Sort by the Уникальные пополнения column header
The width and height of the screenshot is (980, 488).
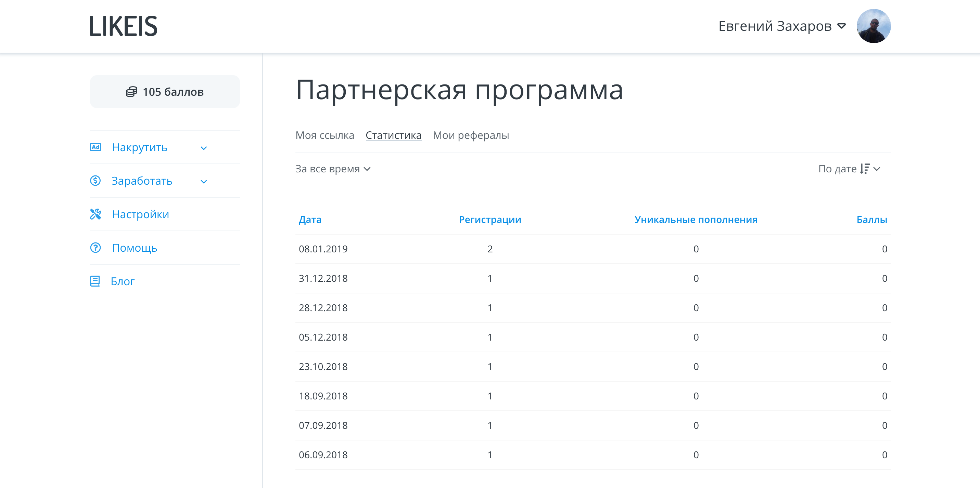pyautogui.click(x=696, y=219)
